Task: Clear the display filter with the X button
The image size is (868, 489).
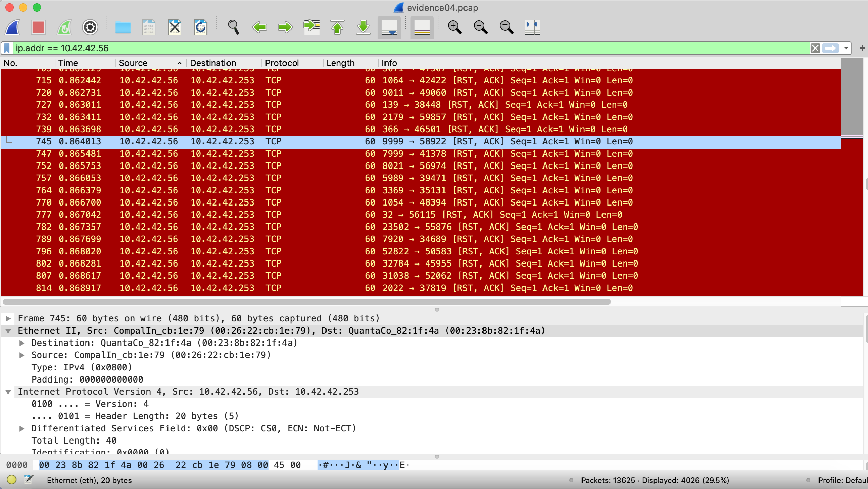Action: (815, 48)
